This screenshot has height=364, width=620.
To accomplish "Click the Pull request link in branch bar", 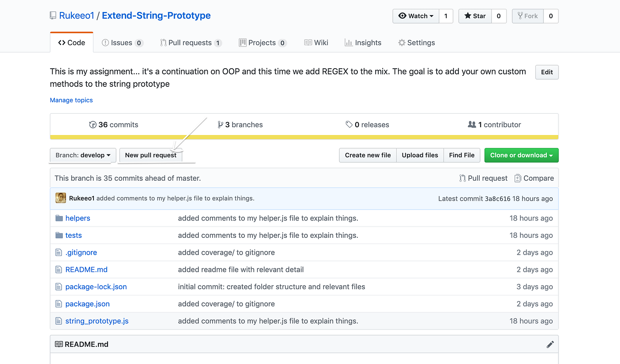I will point(484,178).
